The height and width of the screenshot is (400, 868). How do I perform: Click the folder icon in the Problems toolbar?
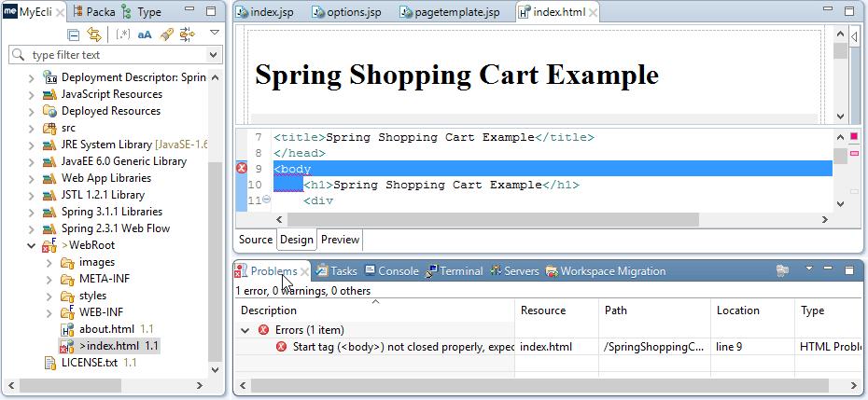[782, 270]
